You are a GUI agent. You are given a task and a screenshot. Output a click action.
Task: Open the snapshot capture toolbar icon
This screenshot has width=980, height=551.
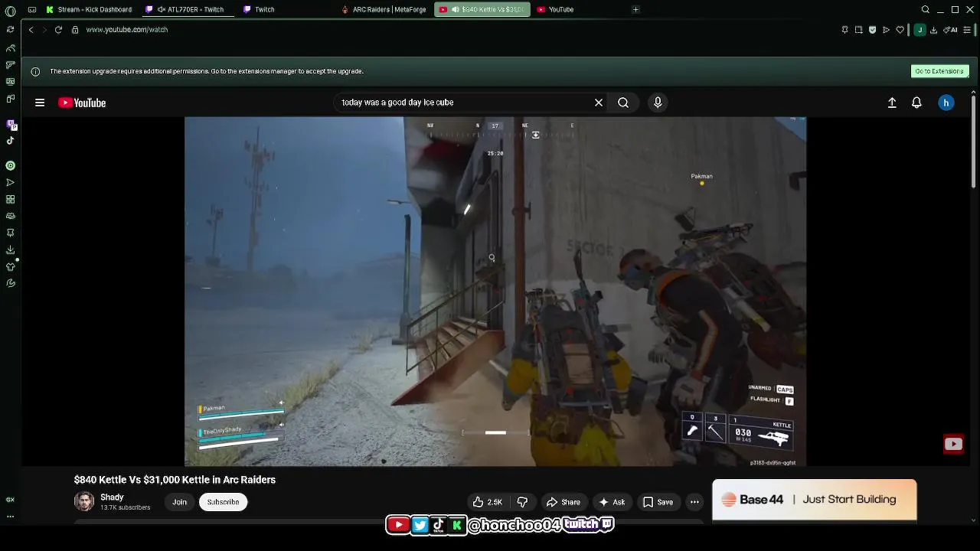[x=859, y=30]
